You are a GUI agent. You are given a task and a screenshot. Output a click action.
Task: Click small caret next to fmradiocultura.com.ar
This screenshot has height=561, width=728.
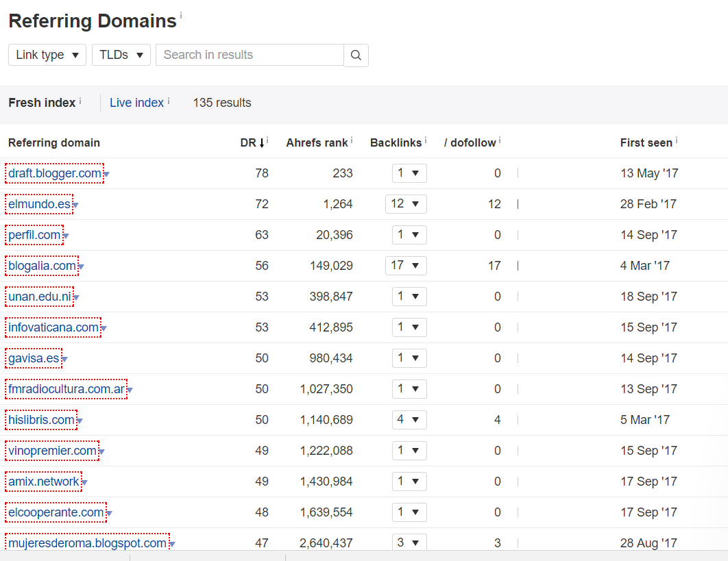point(130,390)
